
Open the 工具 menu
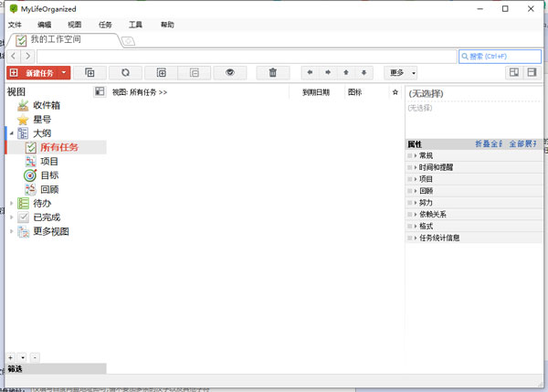click(135, 25)
